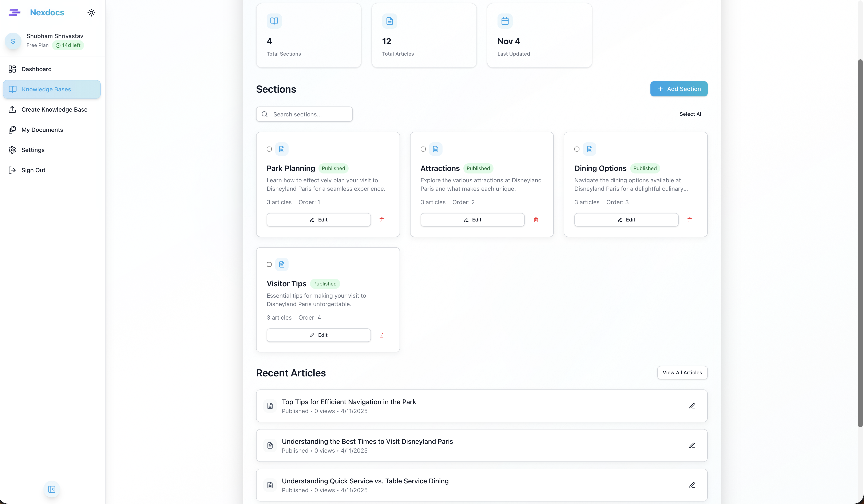Click Select All above the sections
Viewport: 864px width, 504px height.
(x=691, y=114)
